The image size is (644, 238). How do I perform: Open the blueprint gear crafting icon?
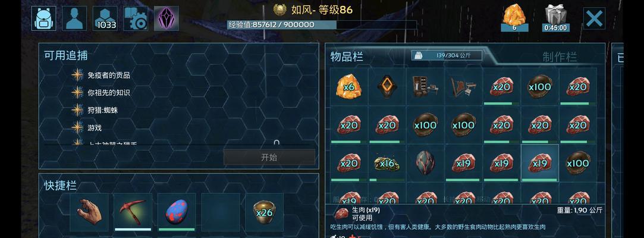point(136,18)
